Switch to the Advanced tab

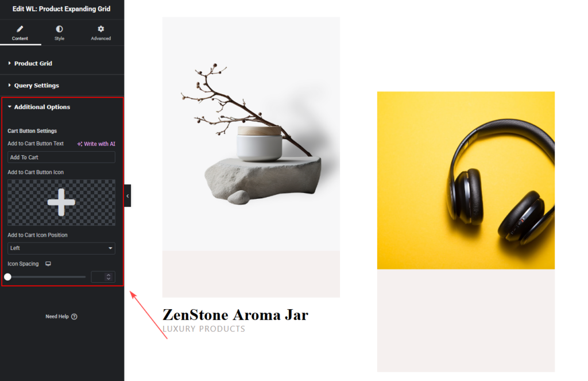pos(101,33)
